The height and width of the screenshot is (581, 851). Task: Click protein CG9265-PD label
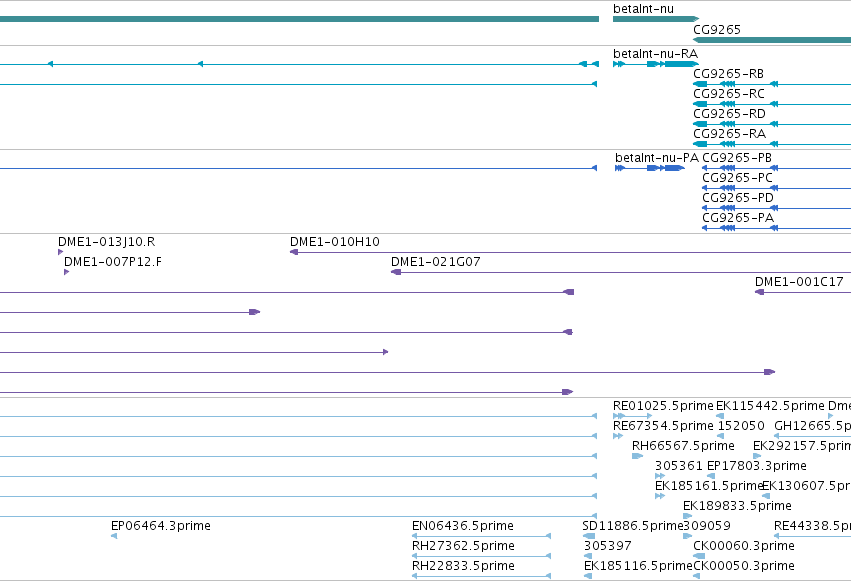click(x=738, y=198)
